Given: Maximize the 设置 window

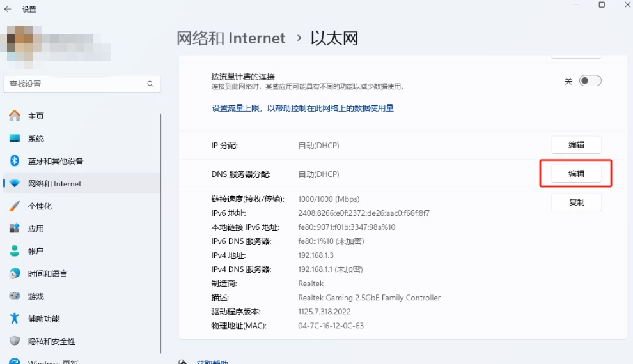Looking at the screenshot, I should click(x=602, y=4).
